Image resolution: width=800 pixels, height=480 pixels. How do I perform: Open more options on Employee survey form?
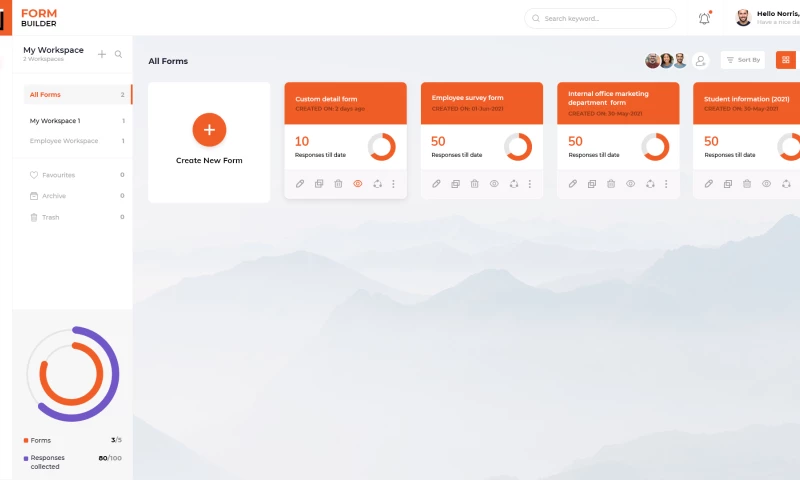pos(530,184)
